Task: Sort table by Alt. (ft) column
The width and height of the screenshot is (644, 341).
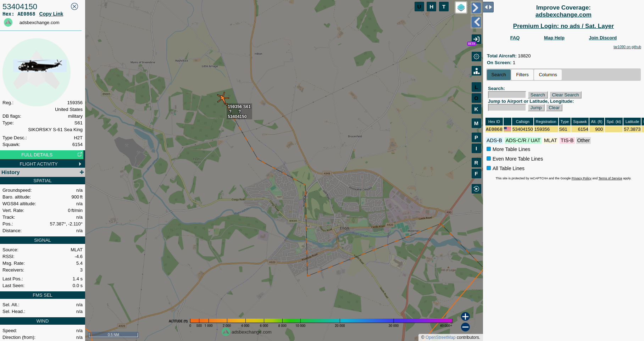Action: 596,122
